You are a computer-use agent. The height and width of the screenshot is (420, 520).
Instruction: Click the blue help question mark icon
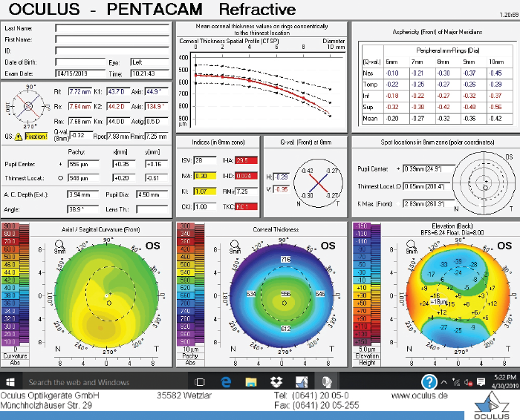tap(429, 382)
